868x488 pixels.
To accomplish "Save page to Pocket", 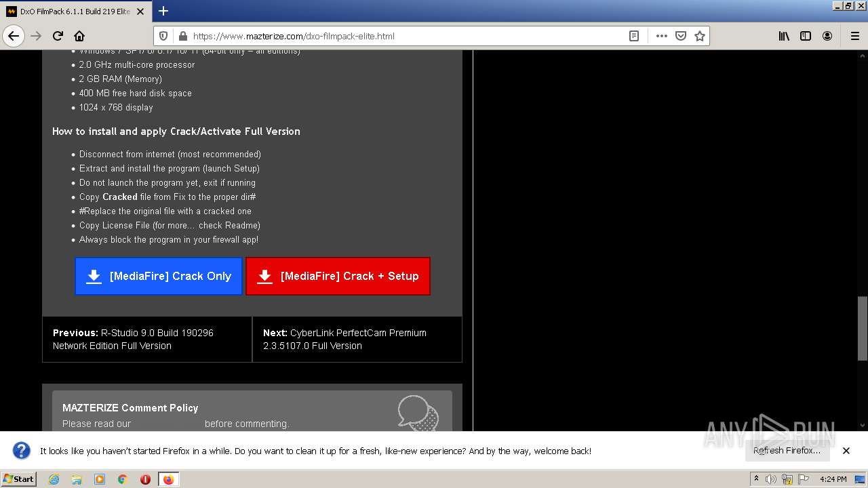I will pos(681,36).
